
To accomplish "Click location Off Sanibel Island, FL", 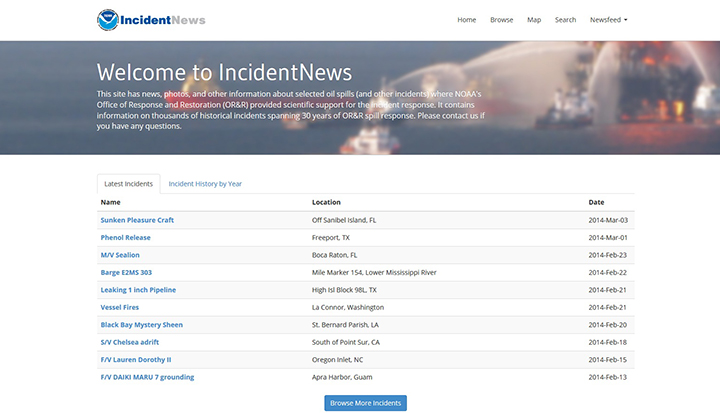I will click(344, 220).
